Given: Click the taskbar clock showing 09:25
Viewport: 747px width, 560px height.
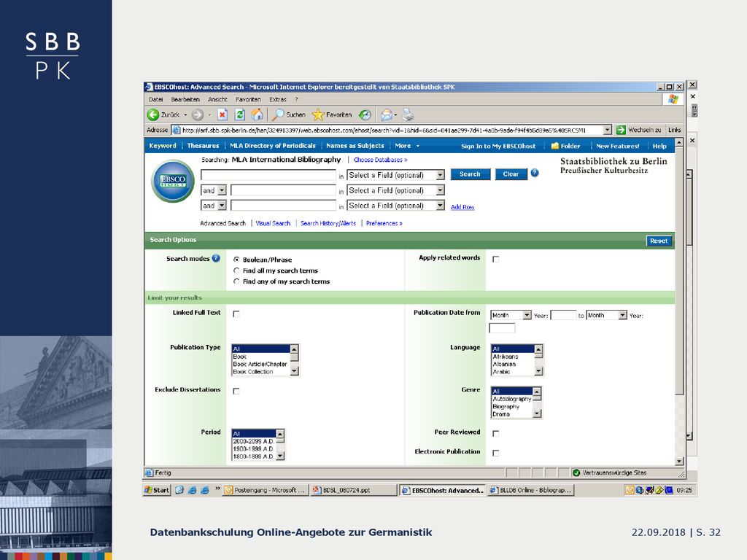Looking at the screenshot, I should pos(684,490).
